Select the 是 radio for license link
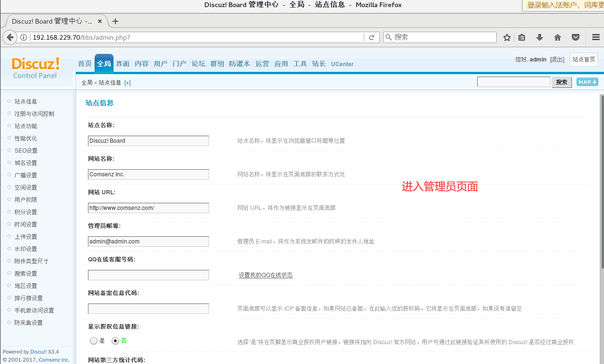This screenshot has width=604, height=364. [94, 340]
